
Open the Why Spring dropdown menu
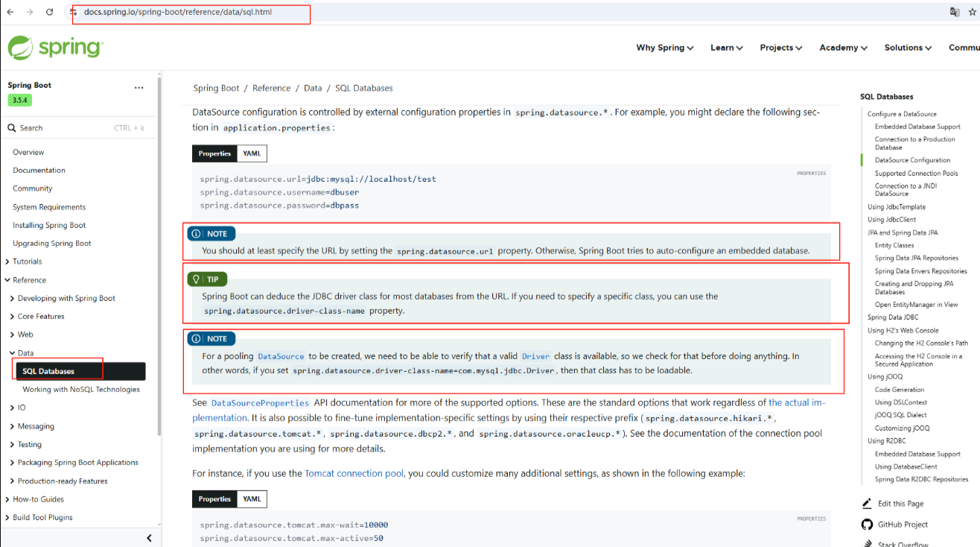[664, 48]
